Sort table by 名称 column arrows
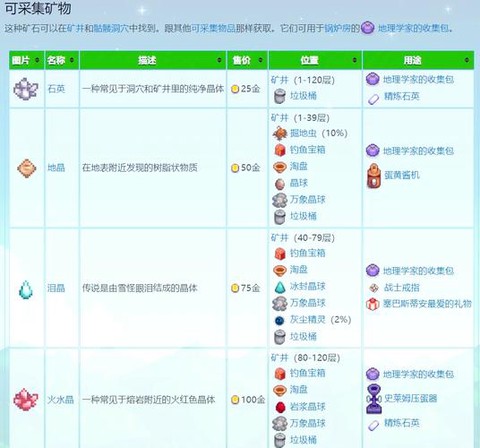 [x=72, y=60]
